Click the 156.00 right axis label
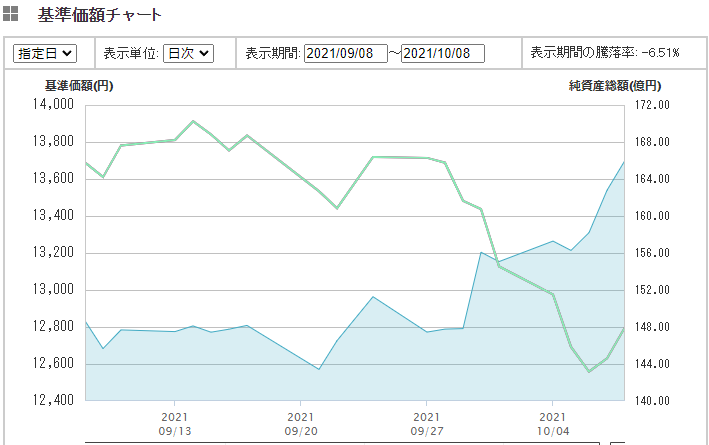Image resolution: width=709 pixels, height=445 pixels. click(x=652, y=253)
